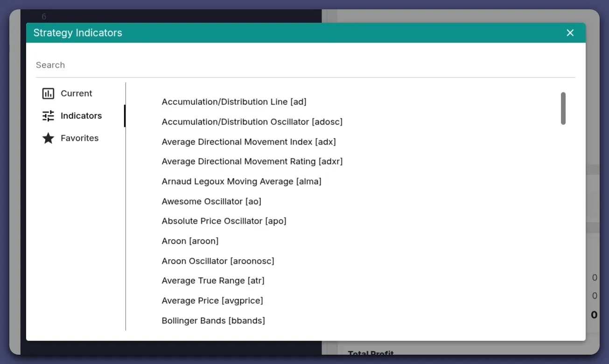
Task: Select the Current chart icon in sidebar
Action: 48,93
